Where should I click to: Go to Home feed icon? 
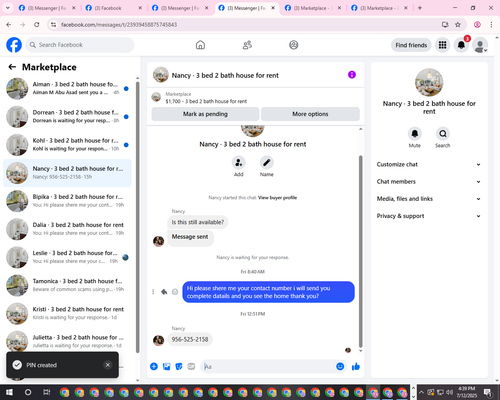pyautogui.click(x=200, y=45)
